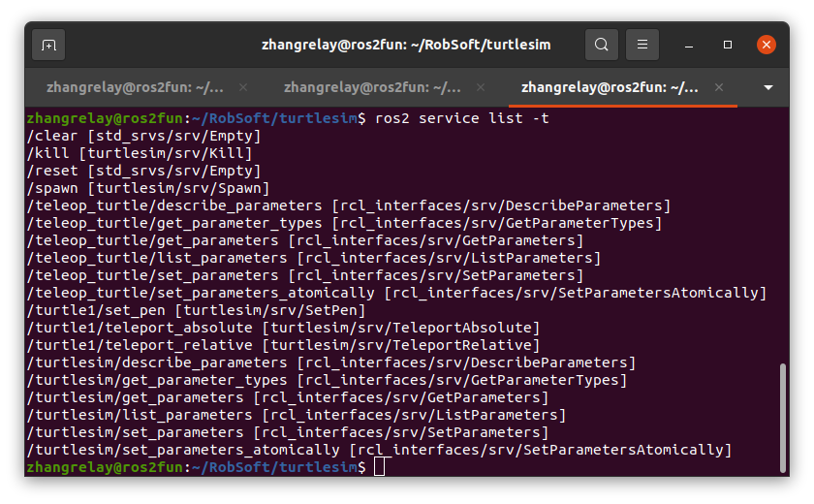Click the /reset service line
Viewport: 814px width, 504px height.
pos(143,171)
